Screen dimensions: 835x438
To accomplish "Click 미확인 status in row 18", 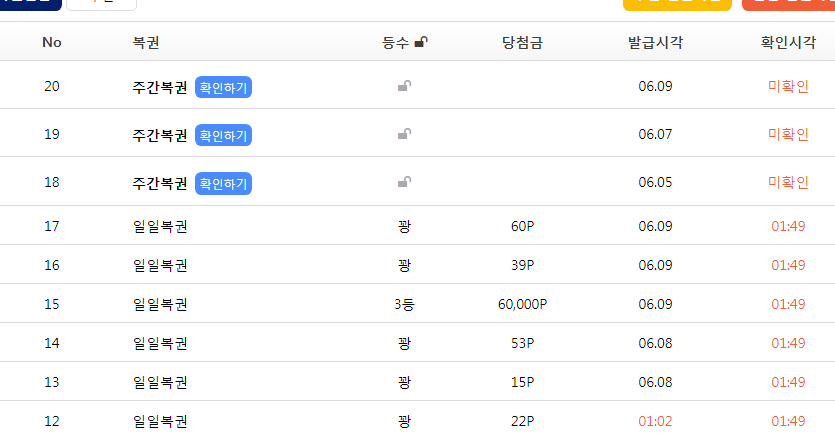I will (788, 182).
